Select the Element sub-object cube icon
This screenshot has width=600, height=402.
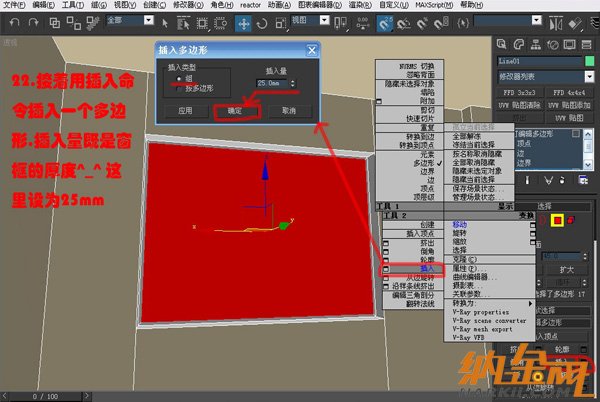pos(571,220)
